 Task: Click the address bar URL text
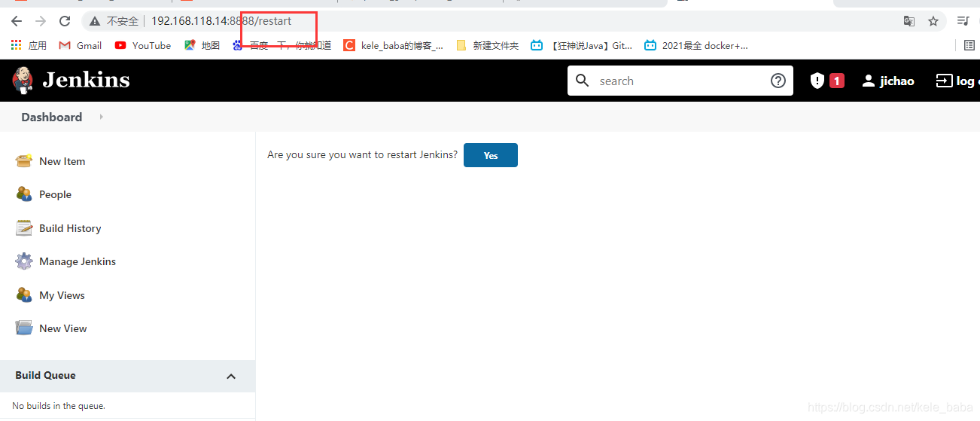[x=221, y=21]
